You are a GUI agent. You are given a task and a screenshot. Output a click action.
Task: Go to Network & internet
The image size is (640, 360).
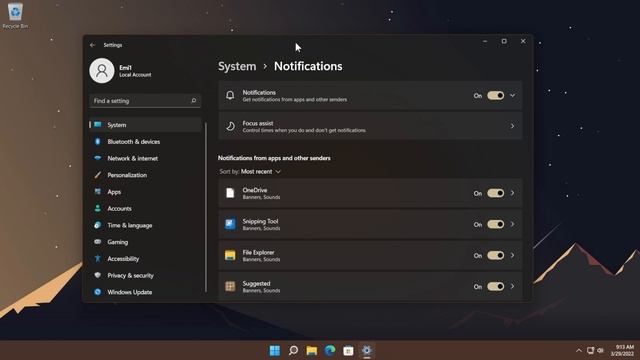pyautogui.click(x=145, y=158)
